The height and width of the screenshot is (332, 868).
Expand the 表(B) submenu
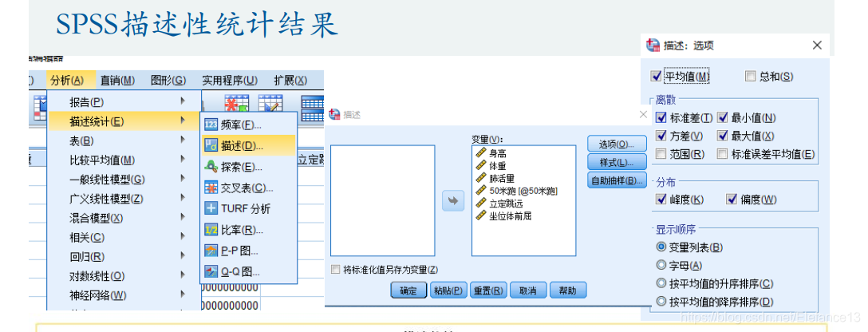point(125,140)
